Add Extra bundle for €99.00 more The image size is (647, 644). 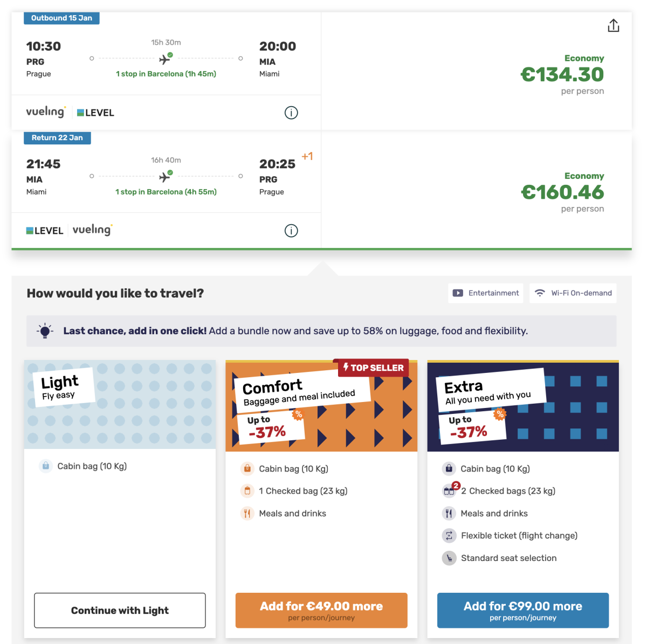[522, 610]
